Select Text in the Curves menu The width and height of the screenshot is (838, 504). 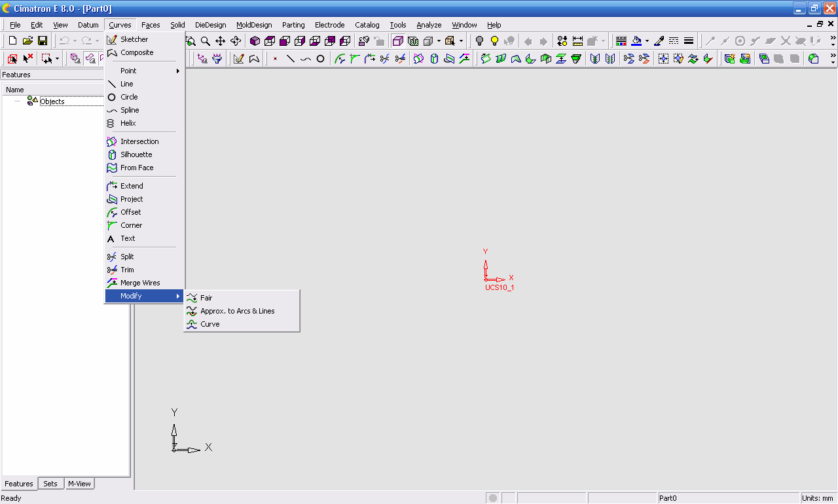(x=145, y=238)
